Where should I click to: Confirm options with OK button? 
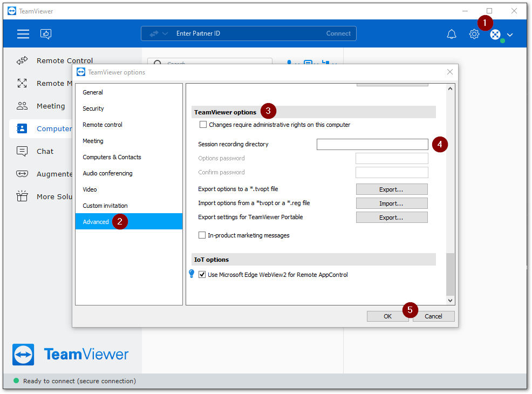click(387, 316)
